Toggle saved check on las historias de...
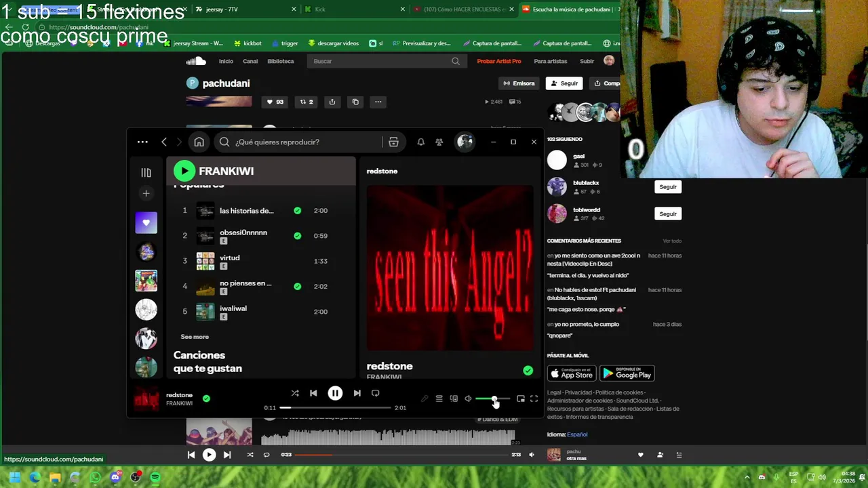868x488 pixels. (x=297, y=211)
